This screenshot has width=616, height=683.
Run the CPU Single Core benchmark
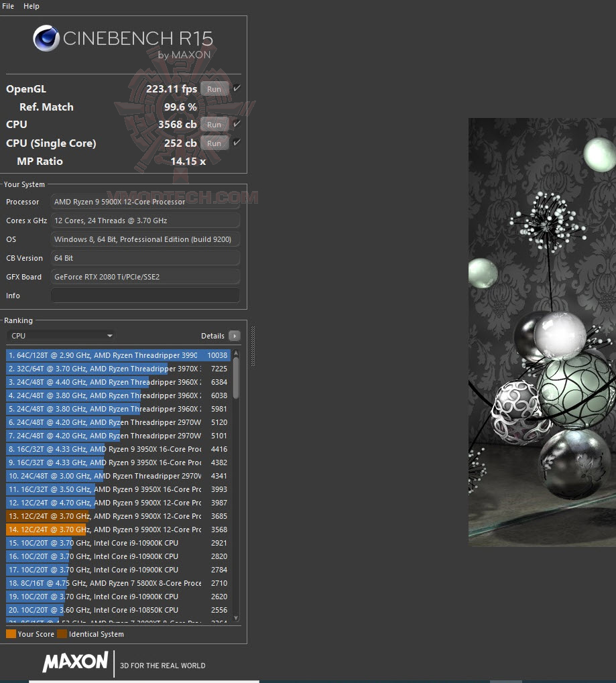pos(214,143)
